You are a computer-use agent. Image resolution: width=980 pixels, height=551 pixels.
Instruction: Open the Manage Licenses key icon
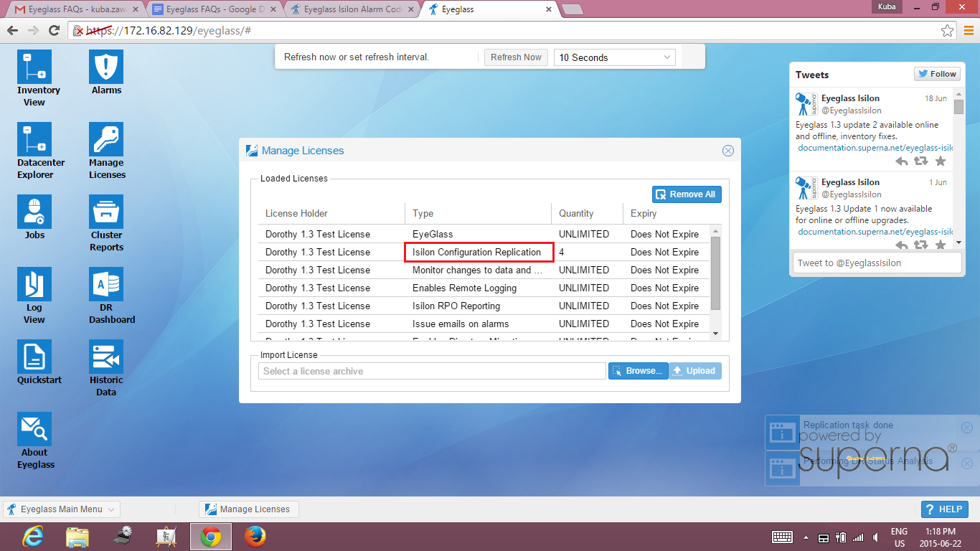click(x=106, y=139)
